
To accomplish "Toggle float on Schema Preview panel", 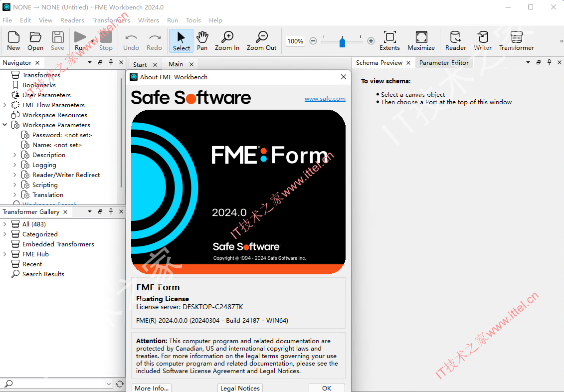I will 539,62.
